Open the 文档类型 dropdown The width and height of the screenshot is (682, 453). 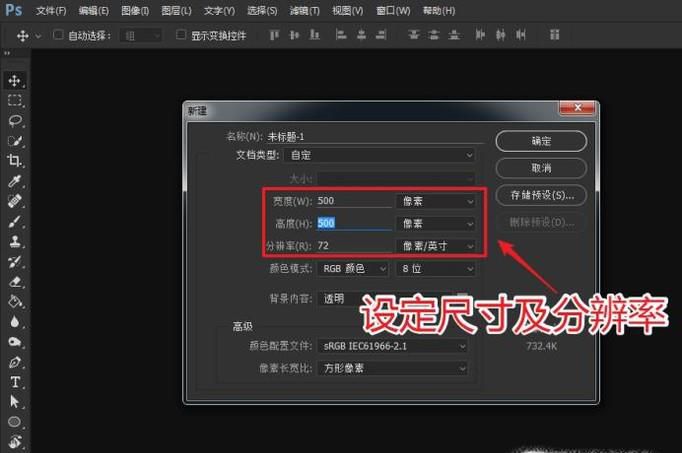(379, 155)
